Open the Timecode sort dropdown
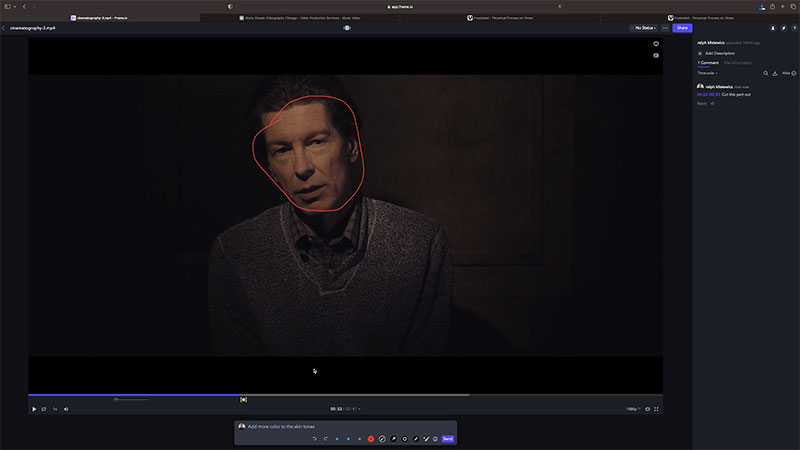The image size is (800, 450). point(707,73)
